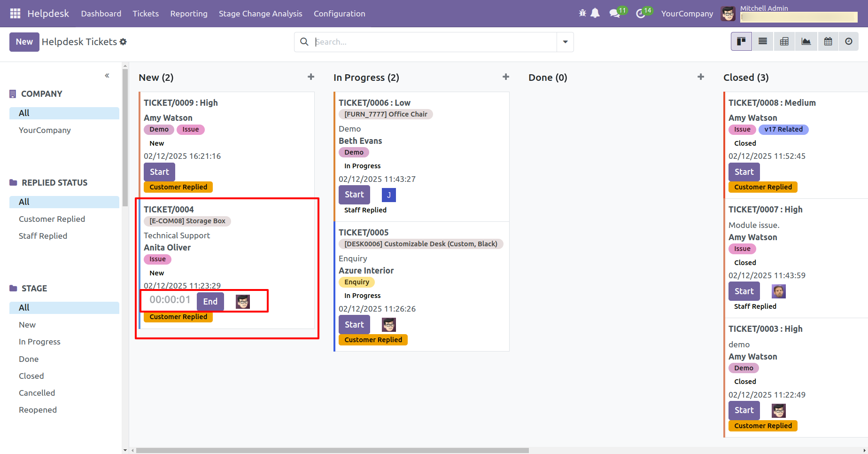
Task: Open activities clock icon with 14 badge
Action: click(641, 13)
